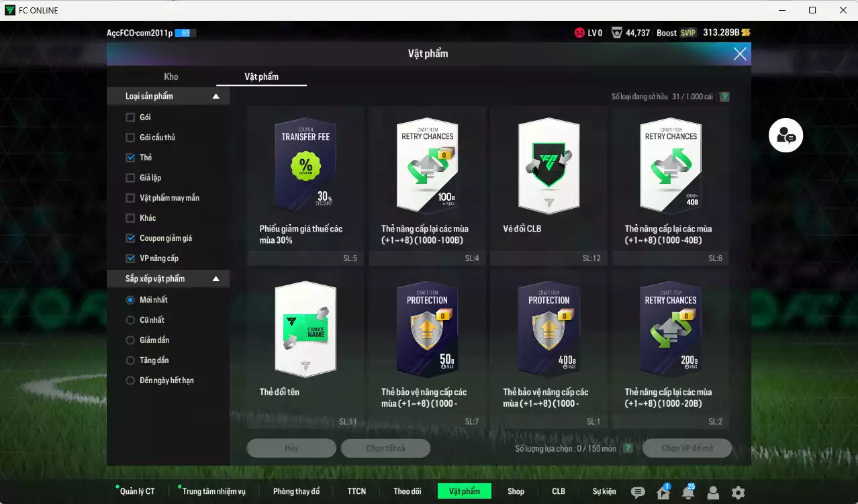
Task: Select the Cũ nhất sort radio option
Action: pyautogui.click(x=130, y=320)
